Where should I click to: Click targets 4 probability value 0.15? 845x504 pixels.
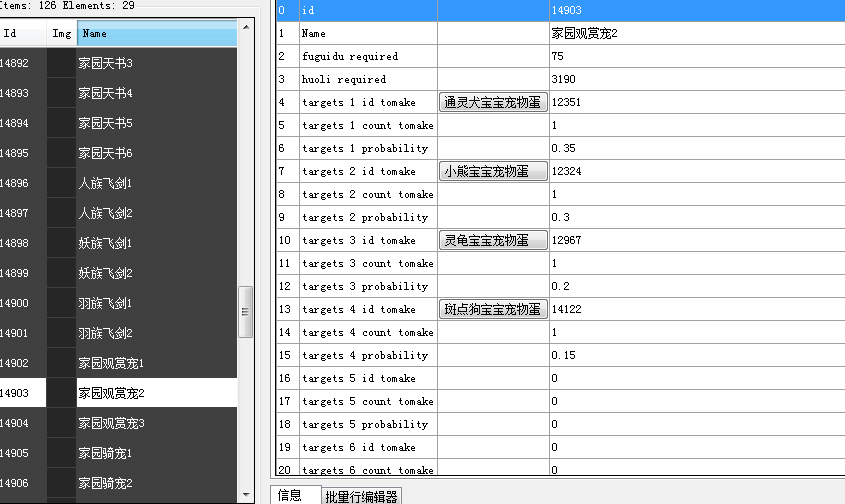[x=697, y=355]
